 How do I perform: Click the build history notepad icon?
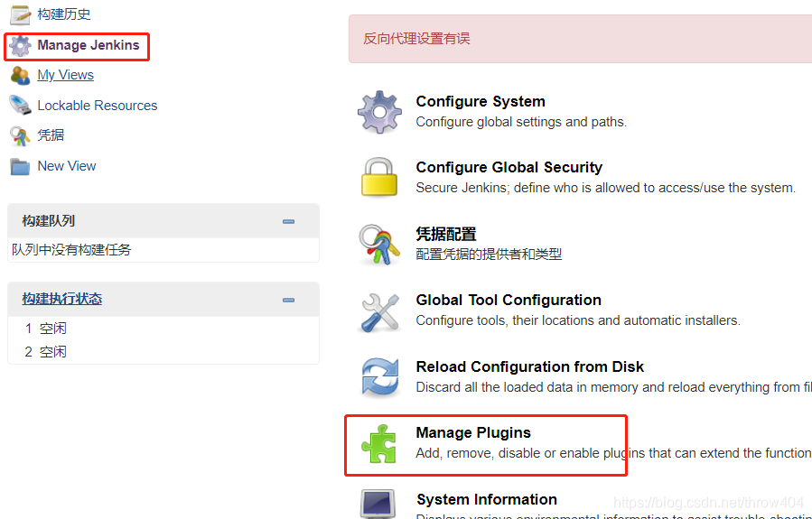21,14
